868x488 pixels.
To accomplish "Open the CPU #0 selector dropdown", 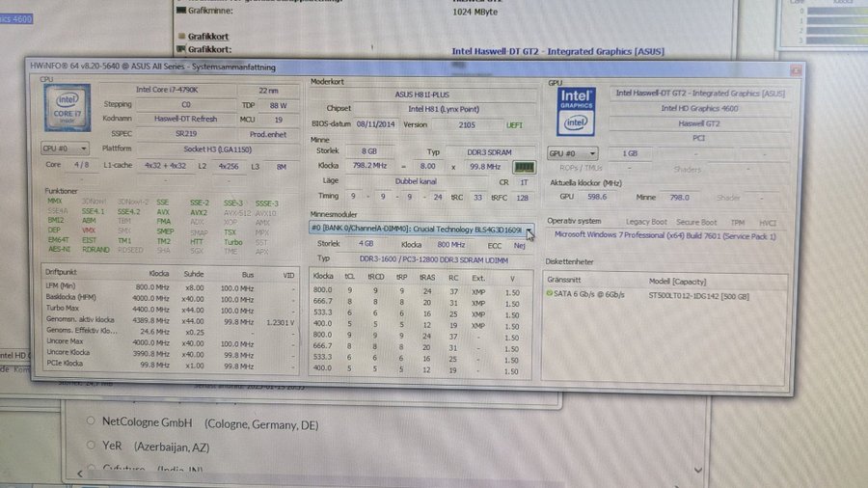I will (x=65, y=149).
